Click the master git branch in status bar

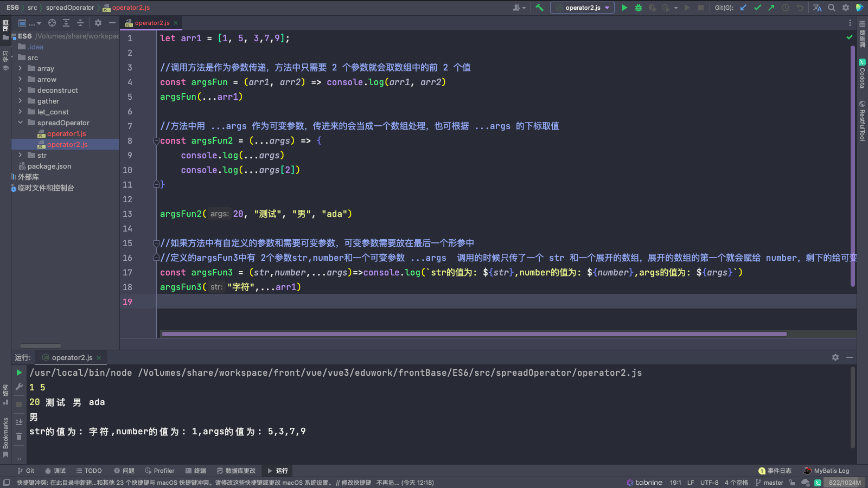(x=769, y=483)
